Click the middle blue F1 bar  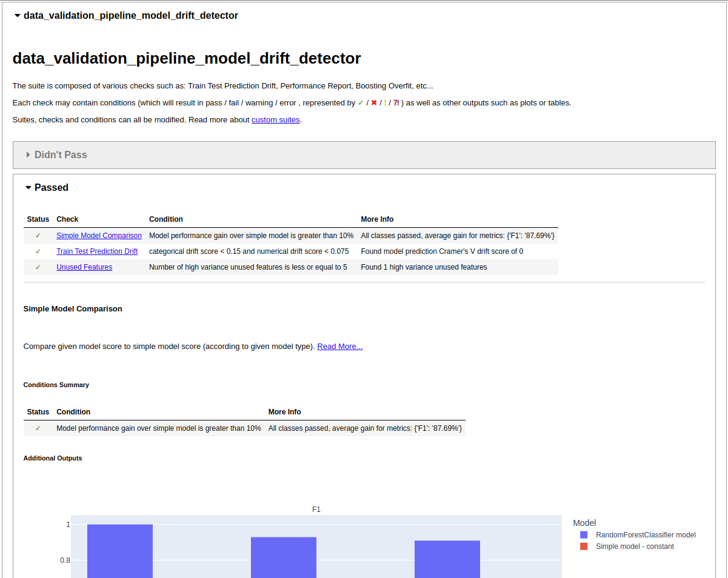click(x=284, y=557)
